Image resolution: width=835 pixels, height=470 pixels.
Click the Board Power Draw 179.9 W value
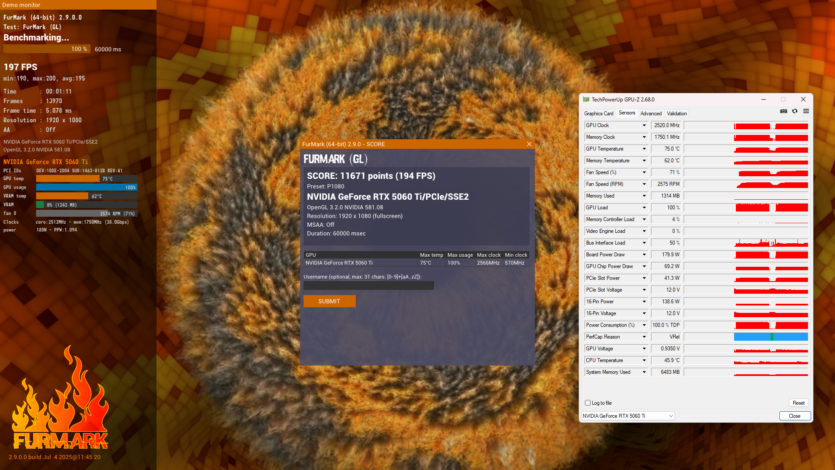click(666, 254)
